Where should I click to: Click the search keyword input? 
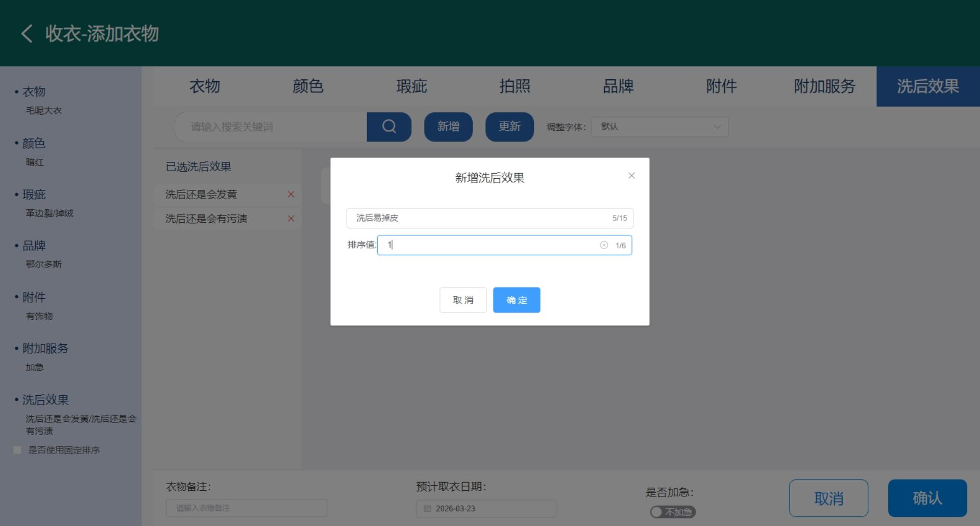pyautogui.click(x=271, y=127)
